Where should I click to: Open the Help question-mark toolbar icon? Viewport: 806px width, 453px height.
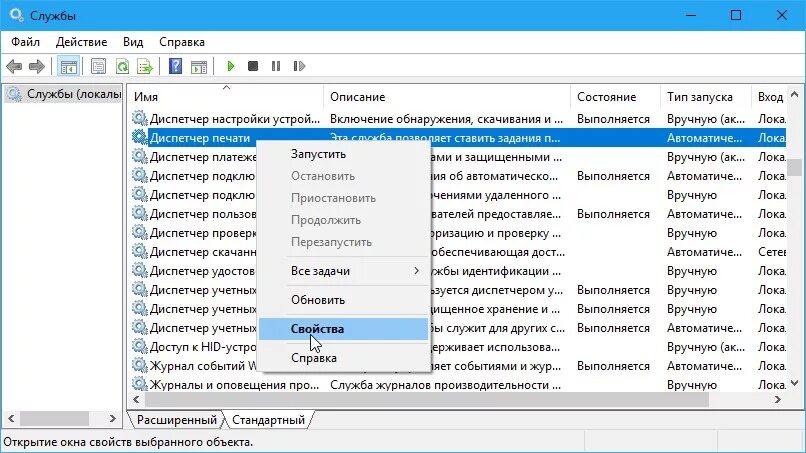[x=175, y=66]
